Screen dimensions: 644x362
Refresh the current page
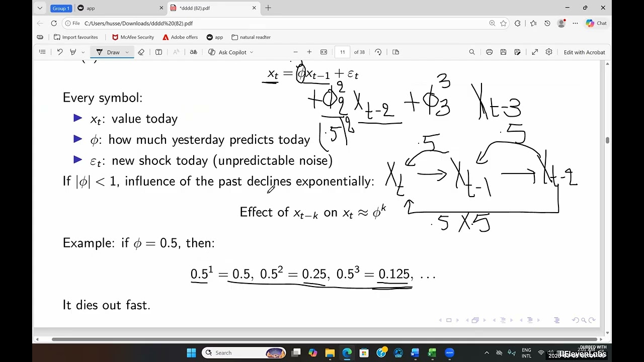click(54, 23)
